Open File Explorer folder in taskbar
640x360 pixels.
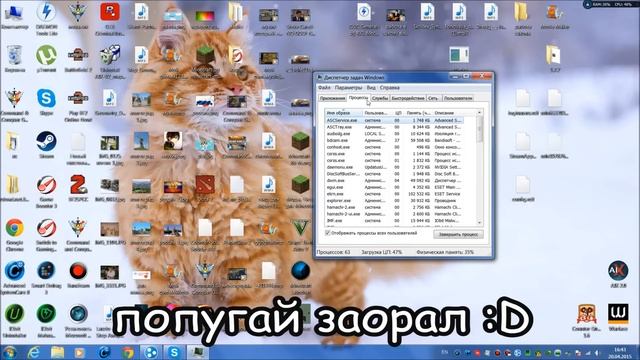[58, 352]
